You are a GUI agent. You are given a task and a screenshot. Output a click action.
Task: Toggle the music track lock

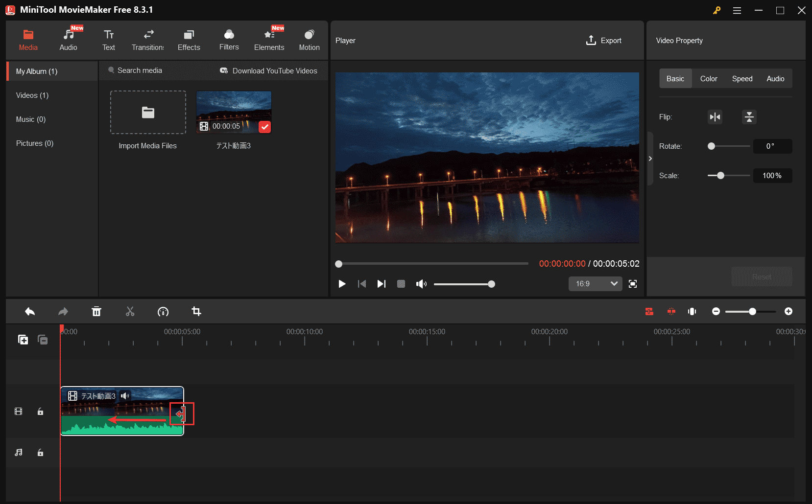point(41,453)
